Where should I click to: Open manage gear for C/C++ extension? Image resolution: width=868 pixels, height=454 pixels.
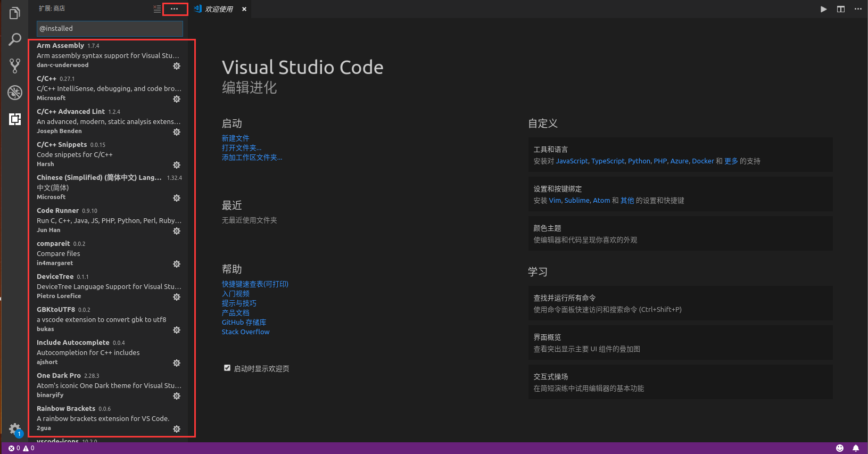coord(177,99)
